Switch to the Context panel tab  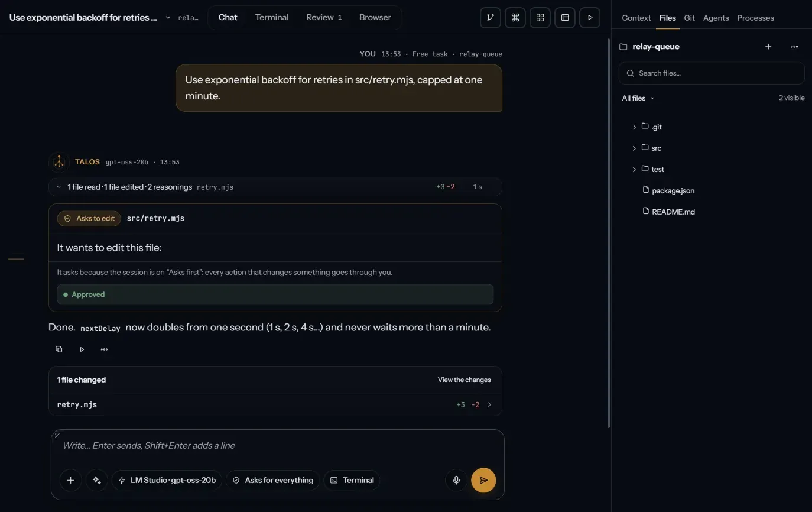(x=636, y=18)
